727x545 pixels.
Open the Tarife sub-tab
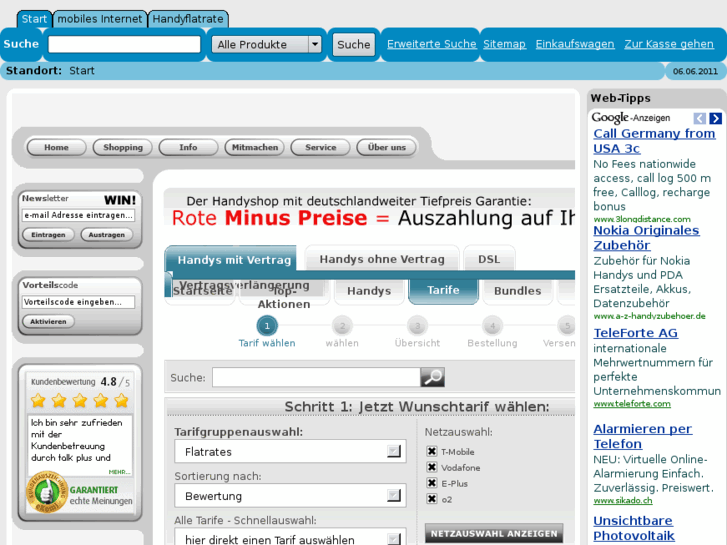(443, 290)
